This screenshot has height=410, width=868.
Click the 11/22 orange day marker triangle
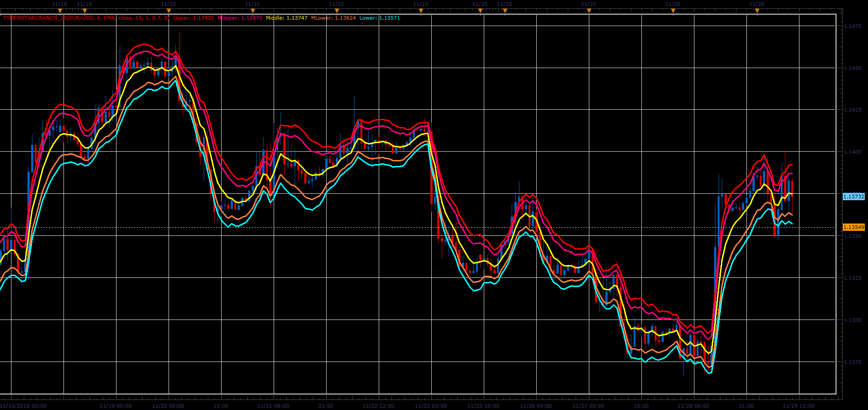pos(337,11)
